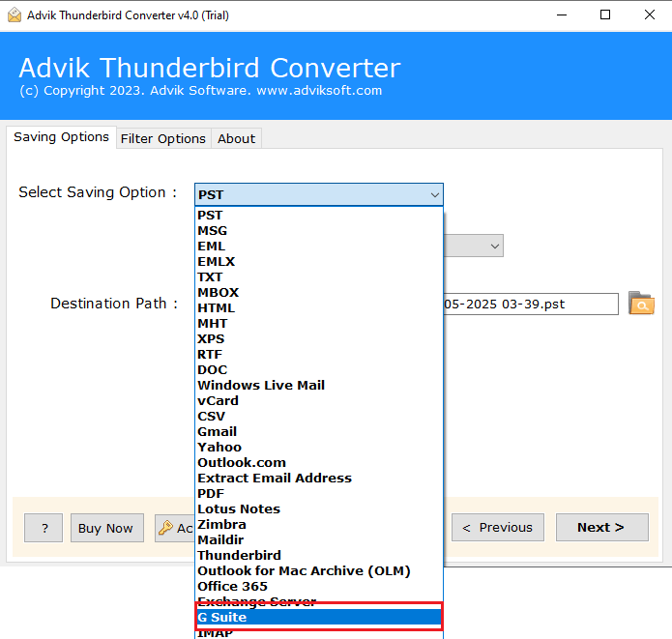Select DOC saving format
The width and height of the screenshot is (672, 639).
319,370
